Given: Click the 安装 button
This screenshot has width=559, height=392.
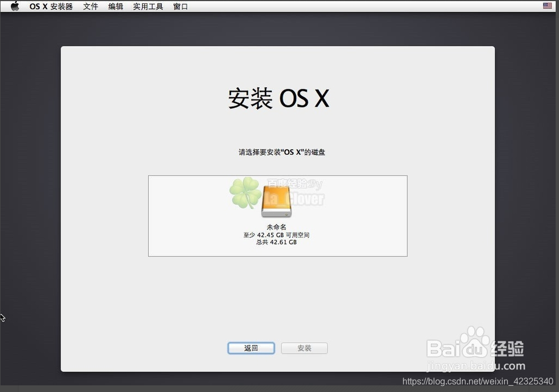Looking at the screenshot, I should tap(304, 348).
